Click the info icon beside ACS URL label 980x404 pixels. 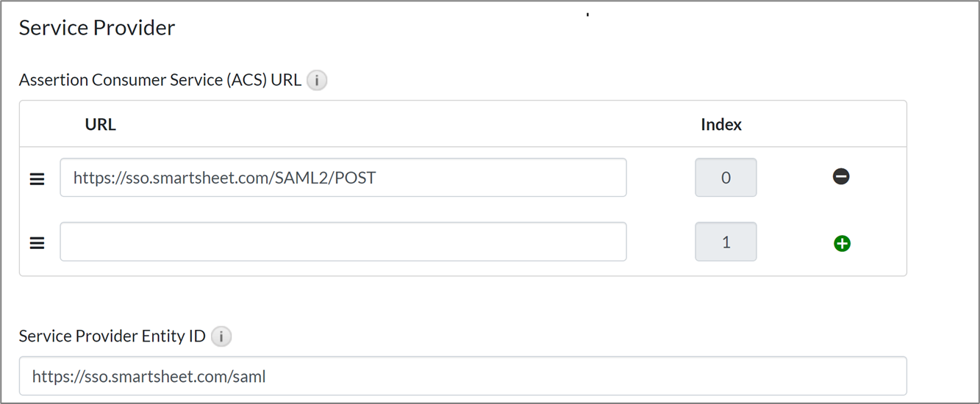pyautogui.click(x=317, y=80)
